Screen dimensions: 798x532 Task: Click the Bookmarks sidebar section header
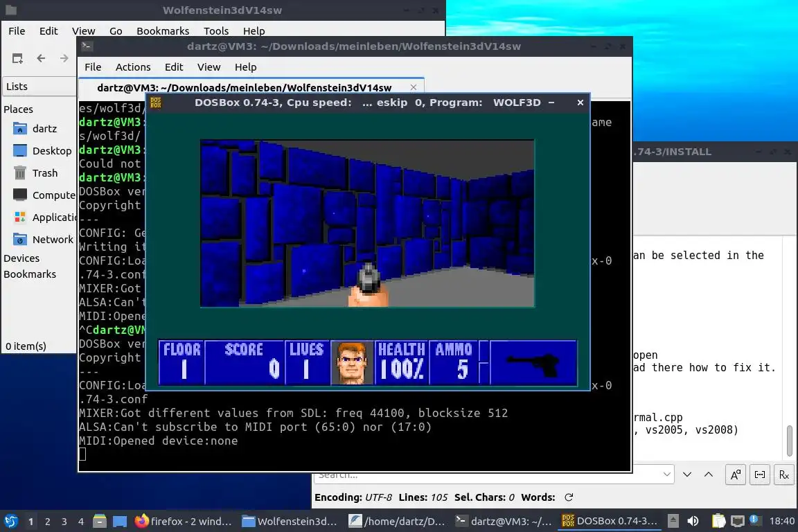[x=30, y=274]
